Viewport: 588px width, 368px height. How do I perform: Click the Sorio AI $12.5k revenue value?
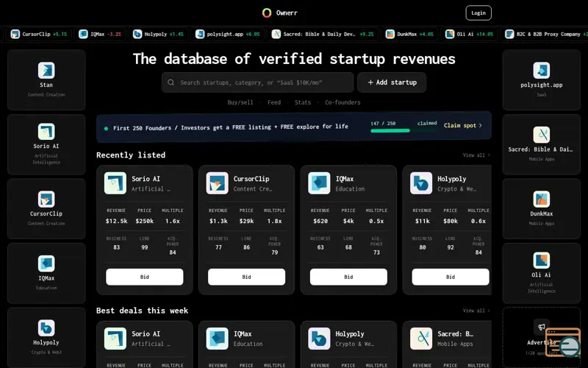(116, 222)
